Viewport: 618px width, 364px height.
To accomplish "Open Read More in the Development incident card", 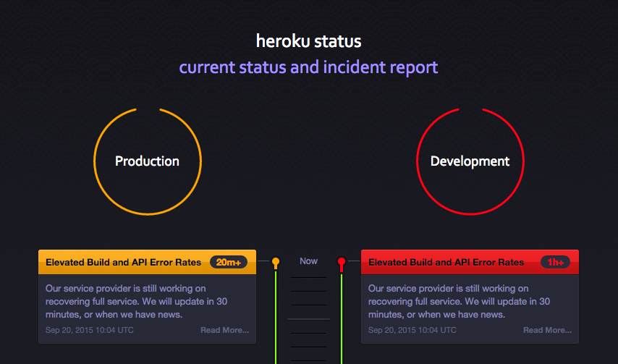I will (548, 330).
